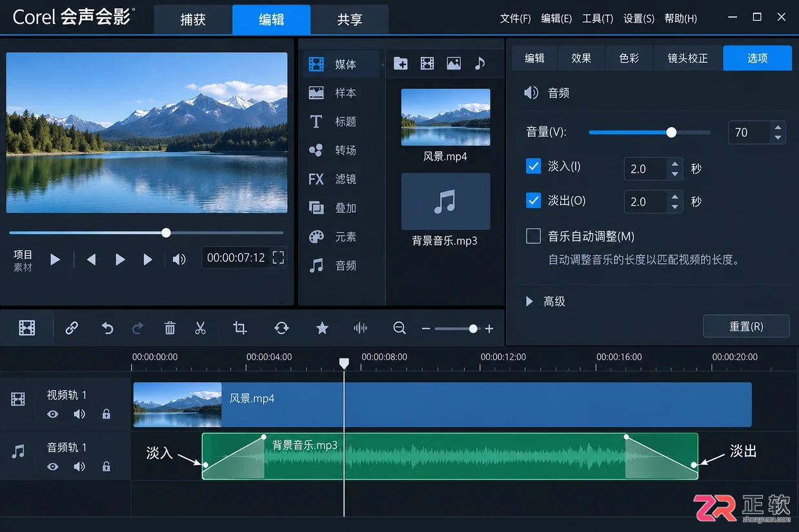Lock 视频轨 1 with the padlock icon
Viewport: 799px width, 532px height.
click(x=106, y=414)
